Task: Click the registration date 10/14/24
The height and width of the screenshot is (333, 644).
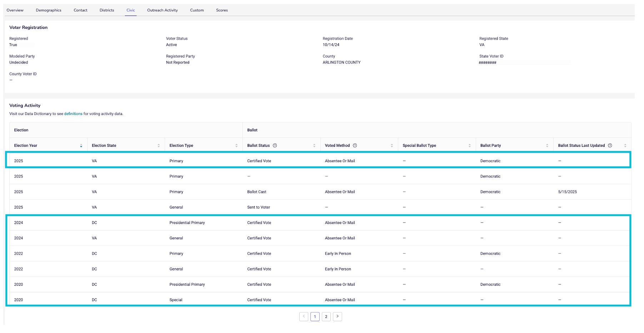Action: pyautogui.click(x=331, y=45)
